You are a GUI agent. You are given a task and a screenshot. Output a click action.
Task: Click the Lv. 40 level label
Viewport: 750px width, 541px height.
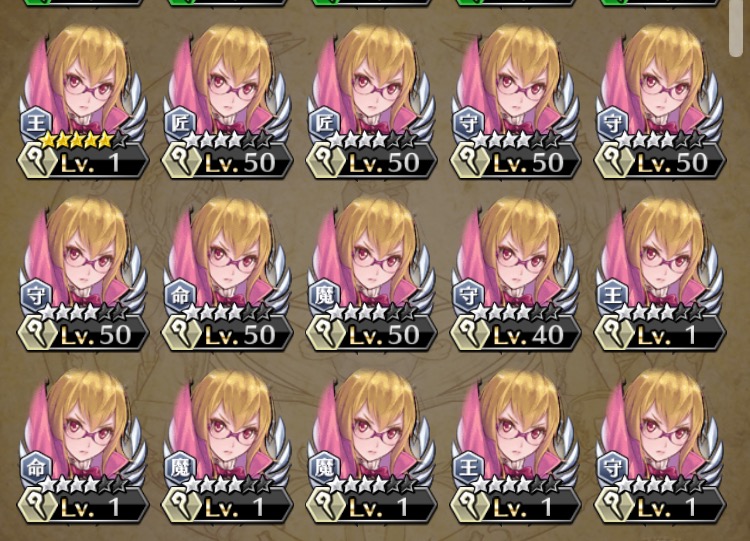point(529,335)
